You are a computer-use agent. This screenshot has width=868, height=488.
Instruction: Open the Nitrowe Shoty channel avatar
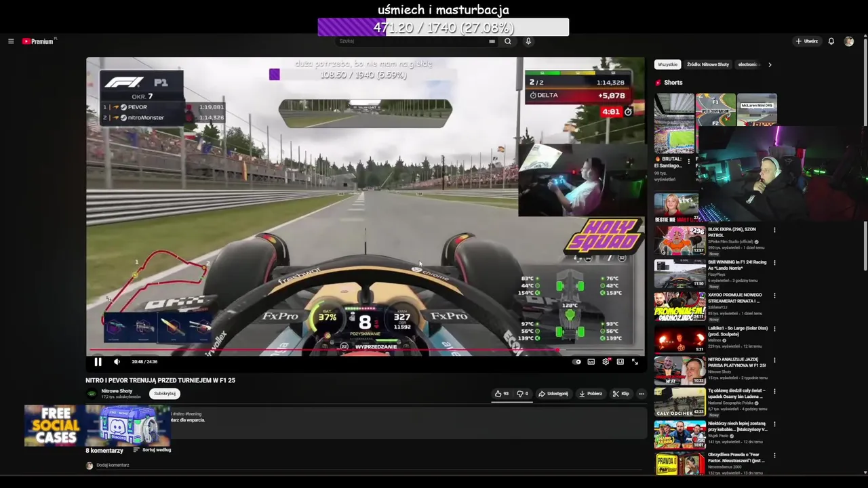[92, 394]
